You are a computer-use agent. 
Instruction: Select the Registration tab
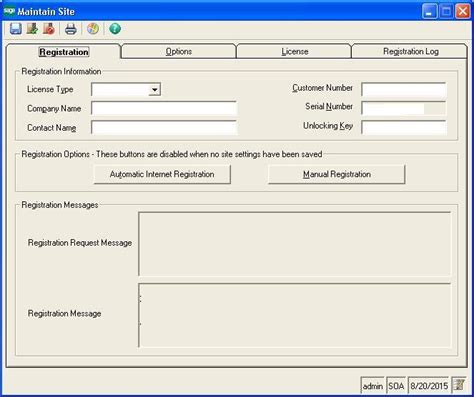point(64,52)
